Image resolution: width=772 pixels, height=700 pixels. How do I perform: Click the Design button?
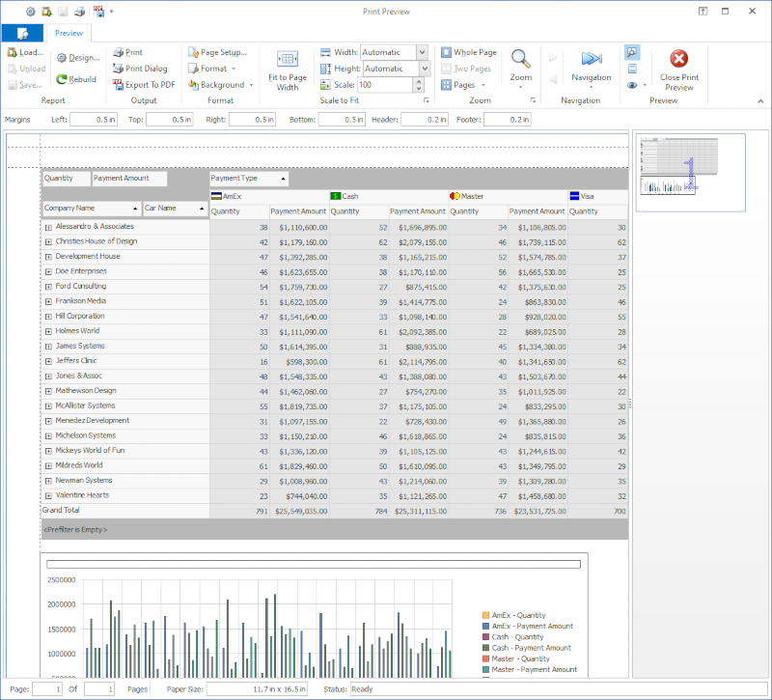(76, 58)
